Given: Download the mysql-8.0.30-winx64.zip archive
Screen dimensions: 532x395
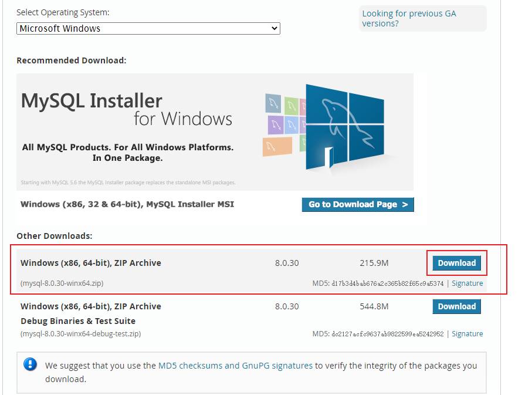Looking at the screenshot, I should point(456,263).
